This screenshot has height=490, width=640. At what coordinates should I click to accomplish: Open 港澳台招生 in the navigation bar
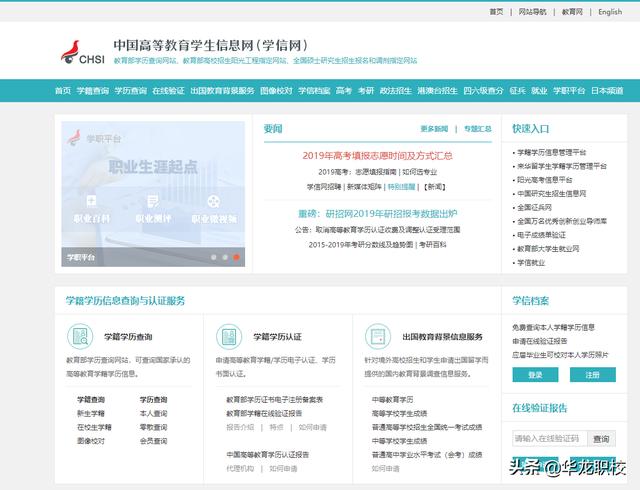437,91
